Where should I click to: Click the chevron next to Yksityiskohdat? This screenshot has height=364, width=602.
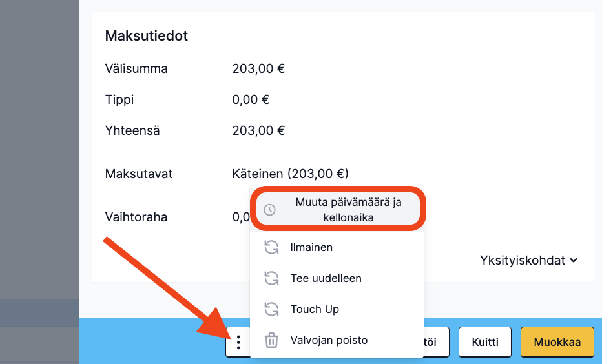[x=574, y=261]
